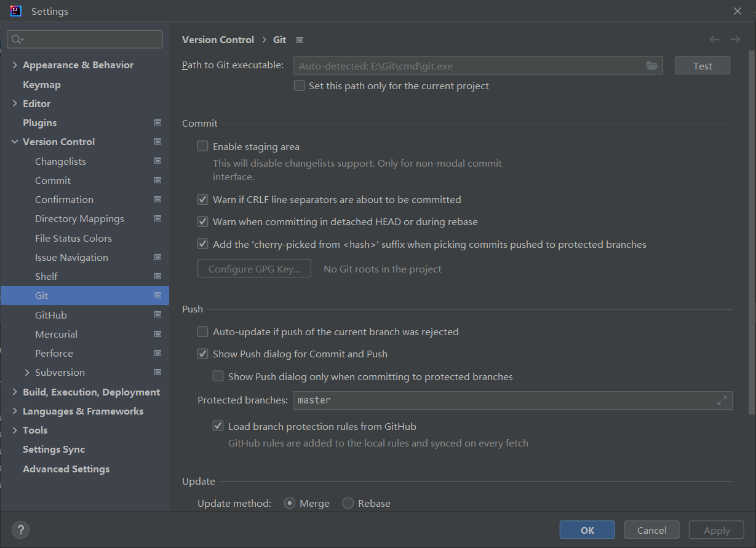Open GitHub settings page

point(51,315)
